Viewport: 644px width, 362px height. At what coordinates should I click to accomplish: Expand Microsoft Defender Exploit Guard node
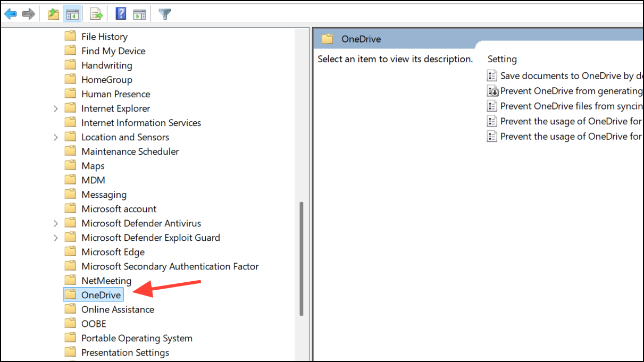(56, 238)
